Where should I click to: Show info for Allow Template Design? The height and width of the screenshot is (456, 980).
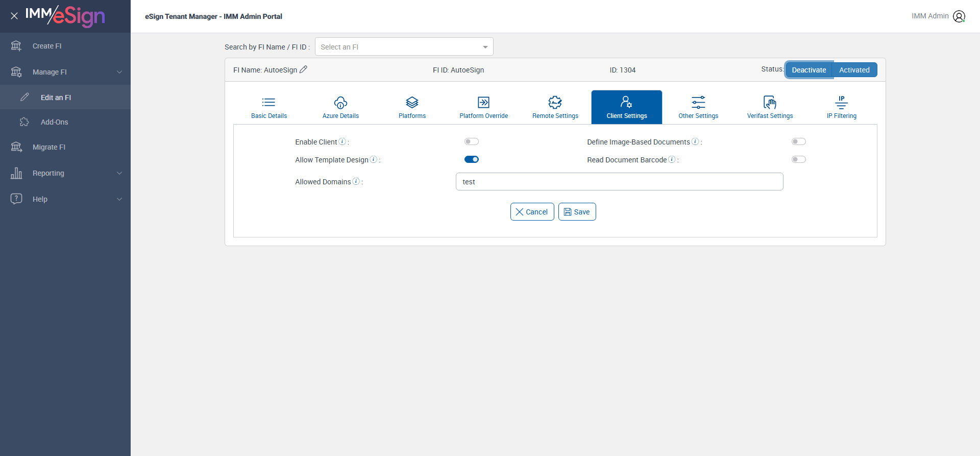tap(374, 159)
